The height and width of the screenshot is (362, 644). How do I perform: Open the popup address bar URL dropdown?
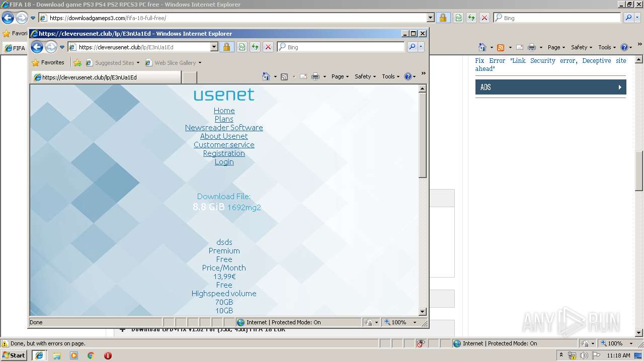214,47
